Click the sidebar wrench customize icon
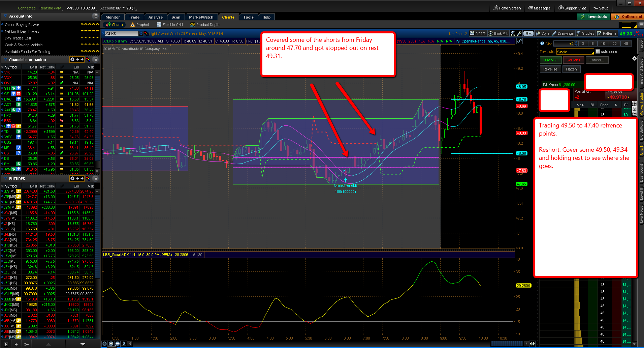This screenshot has width=644, height=348. click(x=26, y=344)
